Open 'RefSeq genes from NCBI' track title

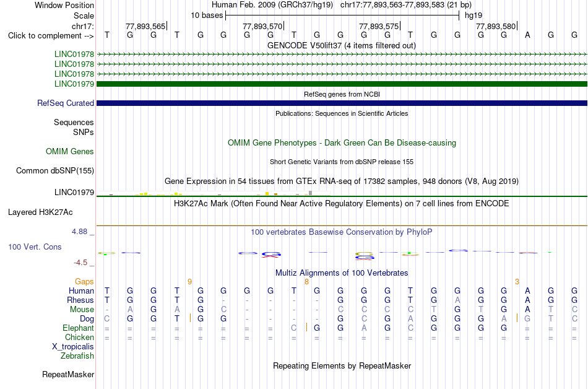coord(342,95)
